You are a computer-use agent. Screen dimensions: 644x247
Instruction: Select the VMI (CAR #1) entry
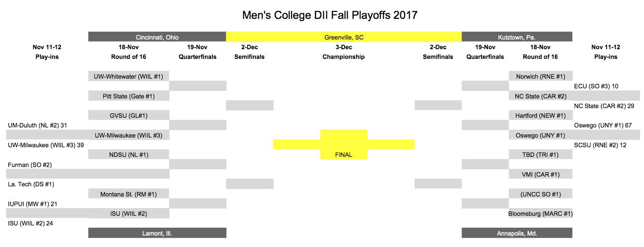(540, 174)
